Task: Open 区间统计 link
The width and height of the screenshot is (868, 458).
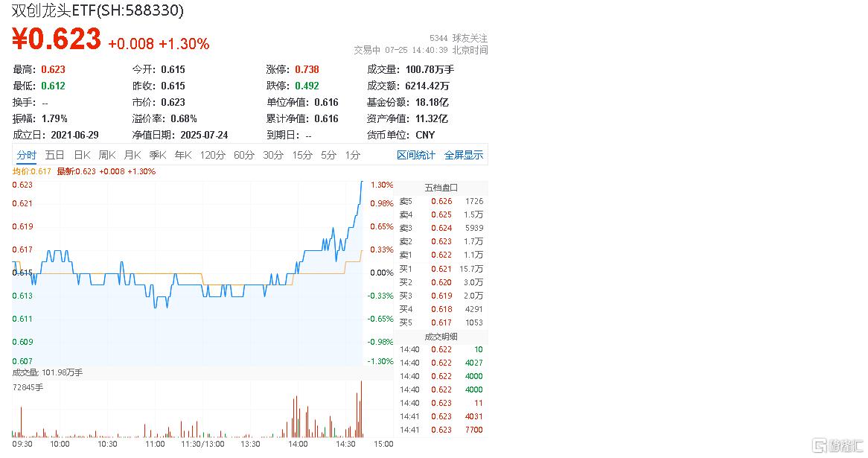Action: point(415,155)
